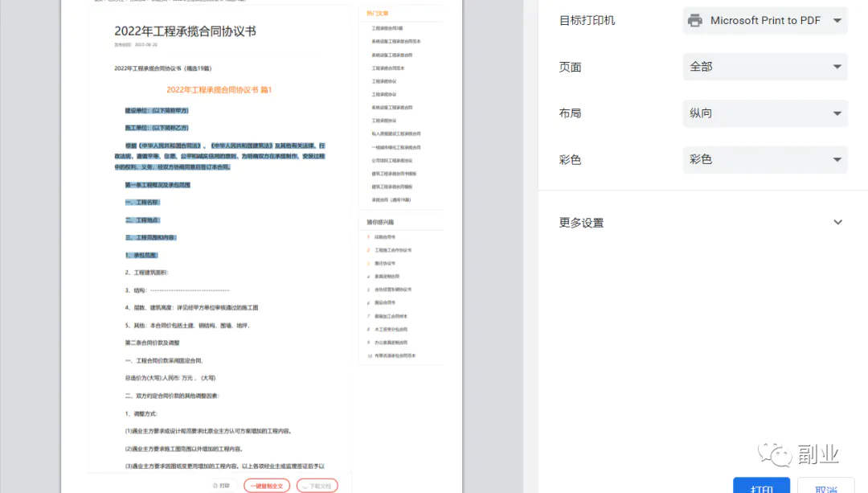The height and width of the screenshot is (493, 868).
Task: Click 承揽合同（通用19篇） in the hot articles list
Action: [x=391, y=199]
